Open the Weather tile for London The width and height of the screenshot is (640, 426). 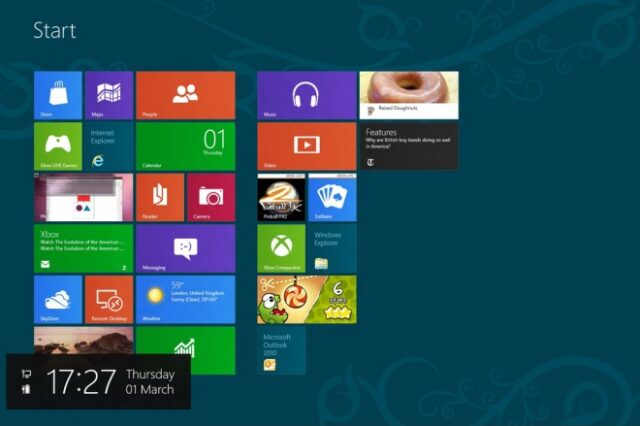185,299
